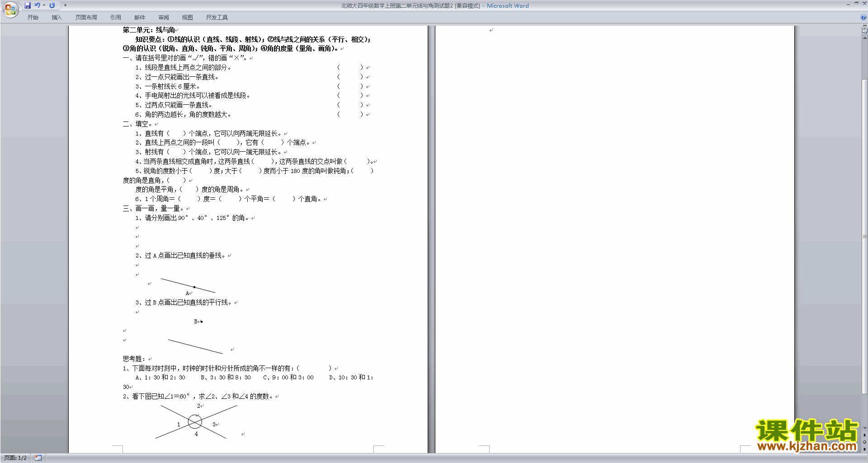This screenshot has width=868, height=463.
Task: Select the 引用 ribbon tab
Action: click(116, 17)
